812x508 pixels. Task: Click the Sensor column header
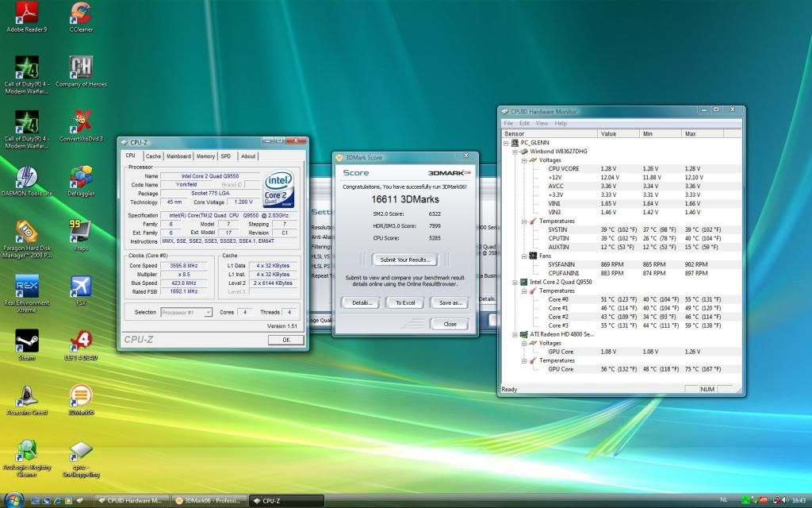pos(550,133)
